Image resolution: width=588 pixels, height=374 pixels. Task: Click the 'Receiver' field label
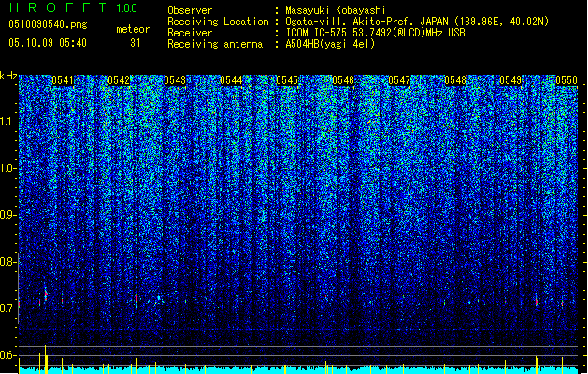point(190,33)
